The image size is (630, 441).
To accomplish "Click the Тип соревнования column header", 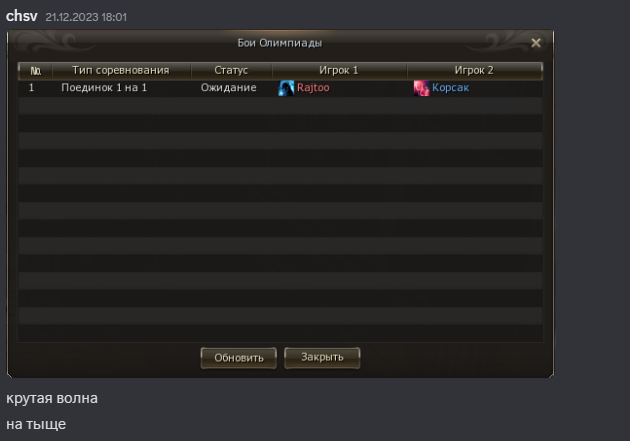I will (x=121, y=70).
